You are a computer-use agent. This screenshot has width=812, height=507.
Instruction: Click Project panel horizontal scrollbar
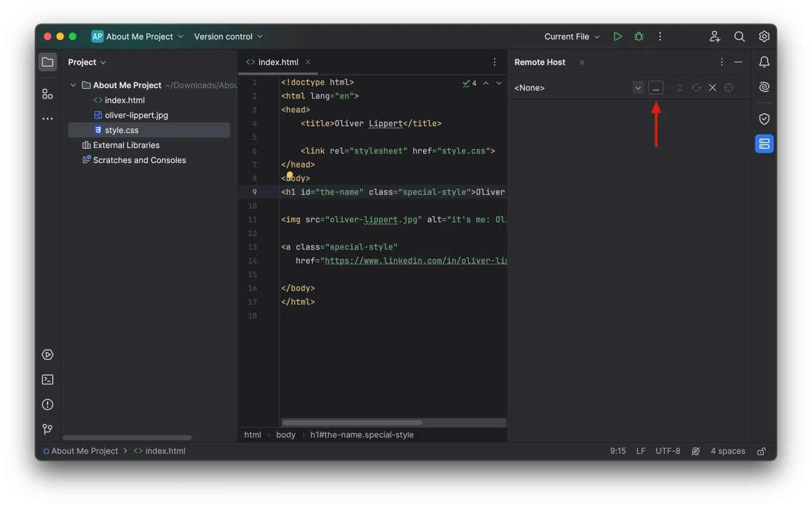coord(127,437)
